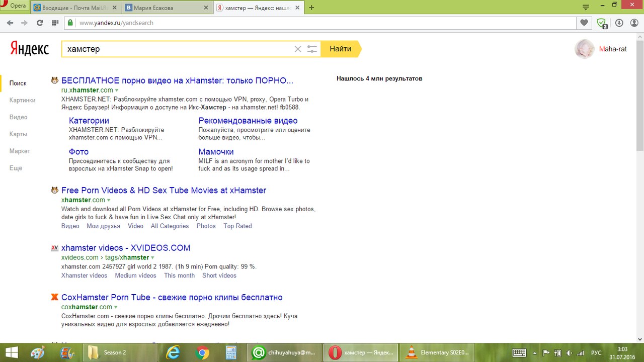Expand arrow next to ru.xhamster.com URL
Screen dimensions: 644x362
117,90
